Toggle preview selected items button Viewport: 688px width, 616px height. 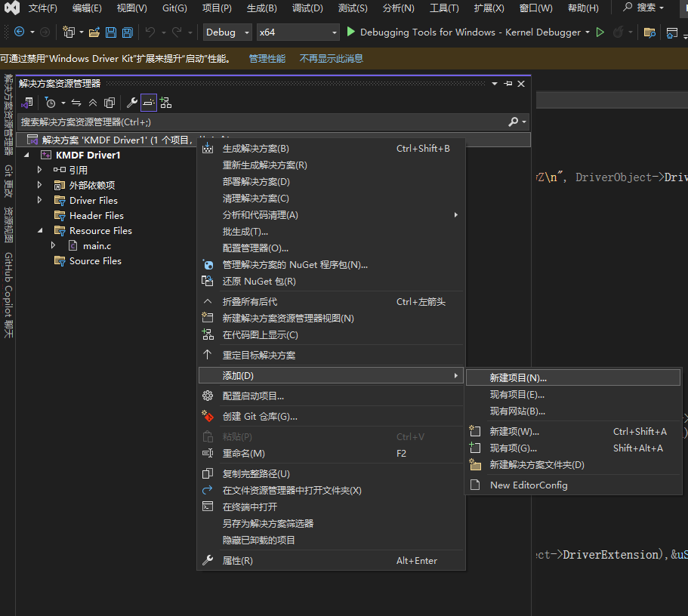(x=149, y=103)
